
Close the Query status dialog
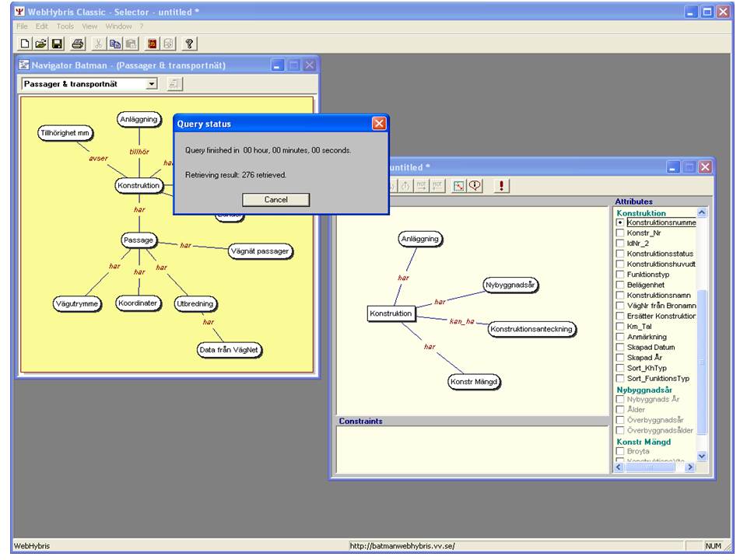[379, 124]
